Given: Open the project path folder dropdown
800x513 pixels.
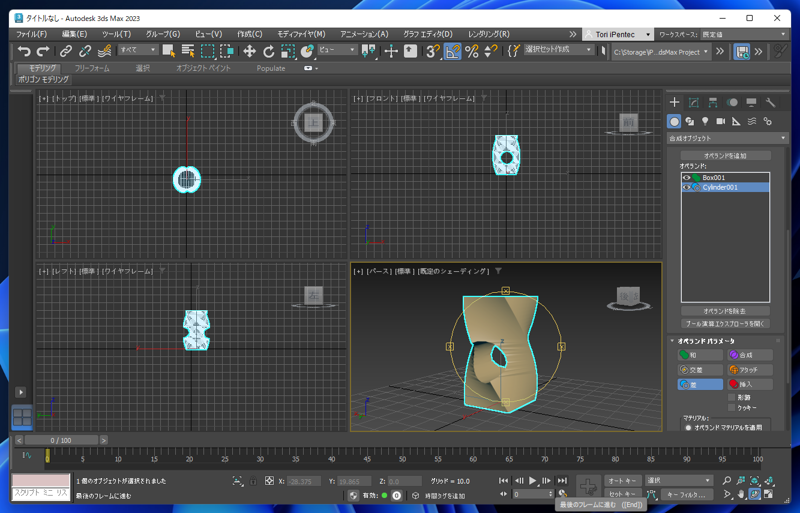Looking at the screenshot, I should [x=661, y=52].
